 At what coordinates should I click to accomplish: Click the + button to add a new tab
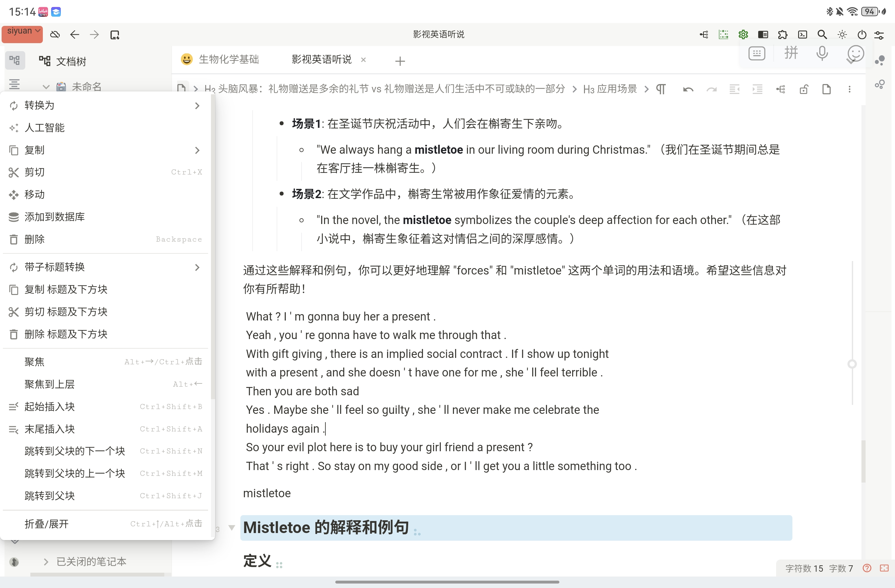pyautogui.click(x=400, y=60)
